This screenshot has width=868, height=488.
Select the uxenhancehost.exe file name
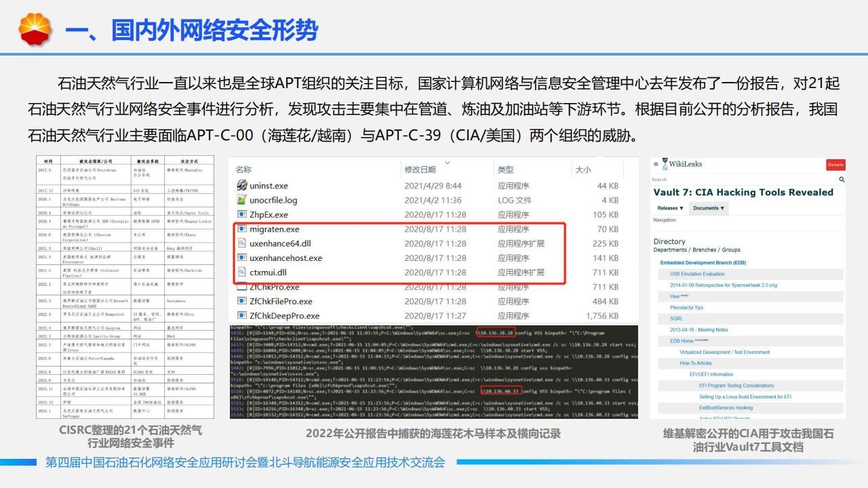point(285,258)
